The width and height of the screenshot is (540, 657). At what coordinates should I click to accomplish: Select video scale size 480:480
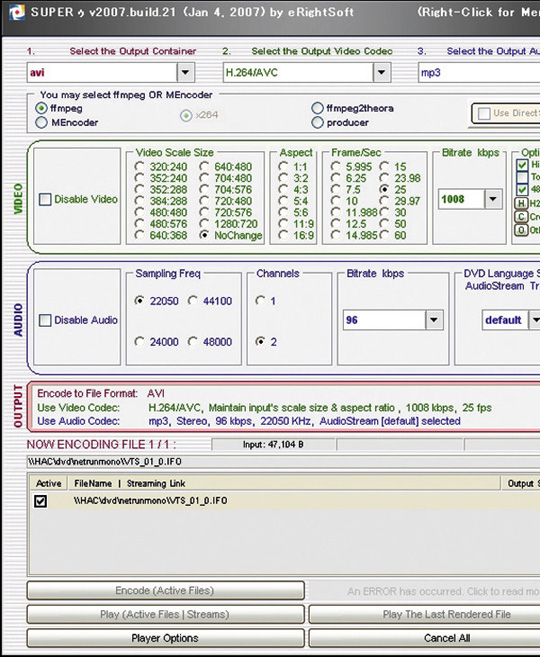coord(140,212)
